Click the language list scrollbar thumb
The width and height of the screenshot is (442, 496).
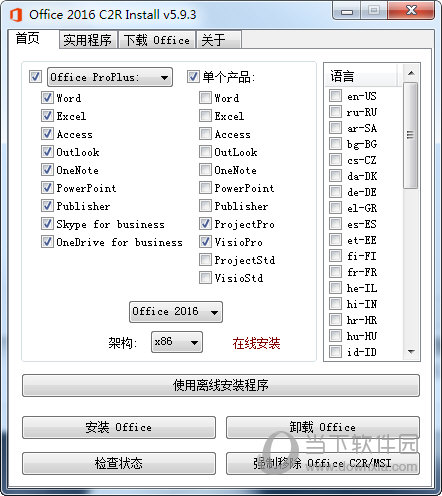411,135
